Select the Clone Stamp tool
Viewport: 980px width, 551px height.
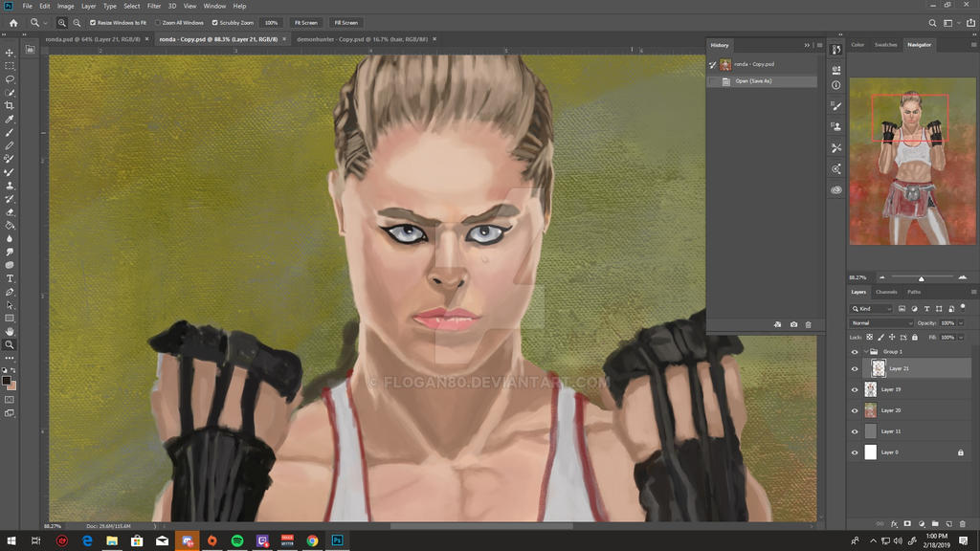(x=10, y=186)
